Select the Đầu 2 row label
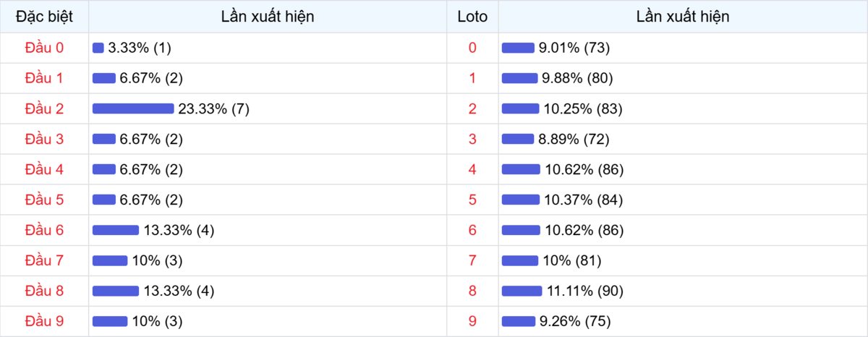 pyautogui.click(x=44, y=109)
